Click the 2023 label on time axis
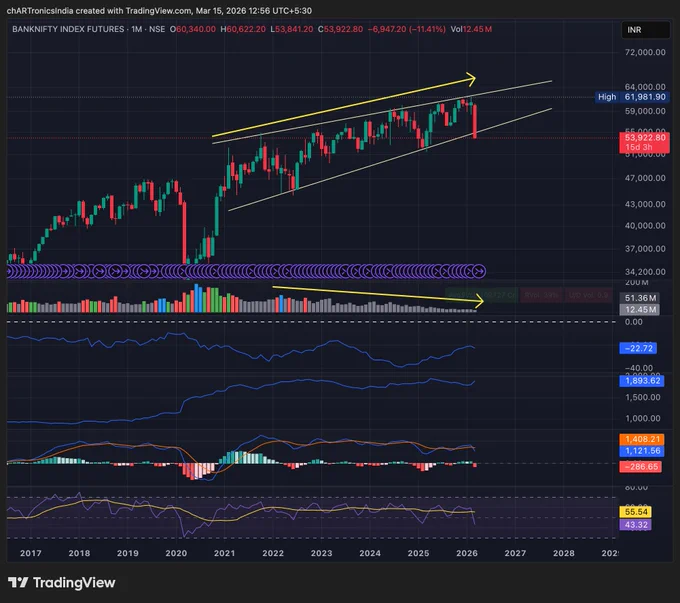680x603 pixels. point(321,553)
